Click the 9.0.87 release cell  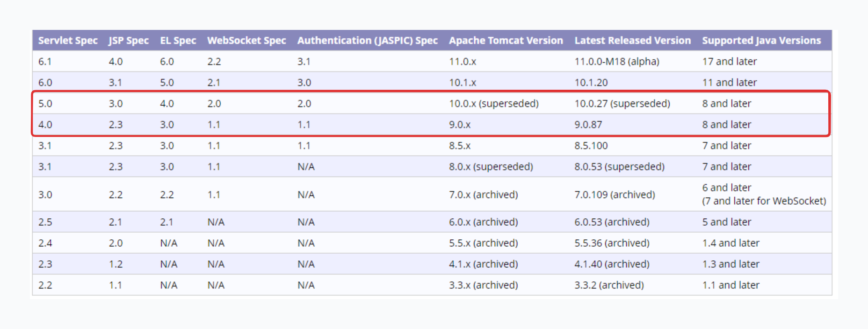pyautogui.click(x=588, y=125)
